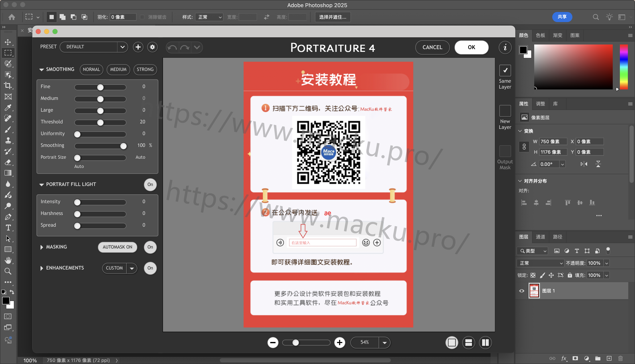Zoom in the Portraiture preview
The height and width of the screenshot is (364, 635).
click(x=340, y=343)
